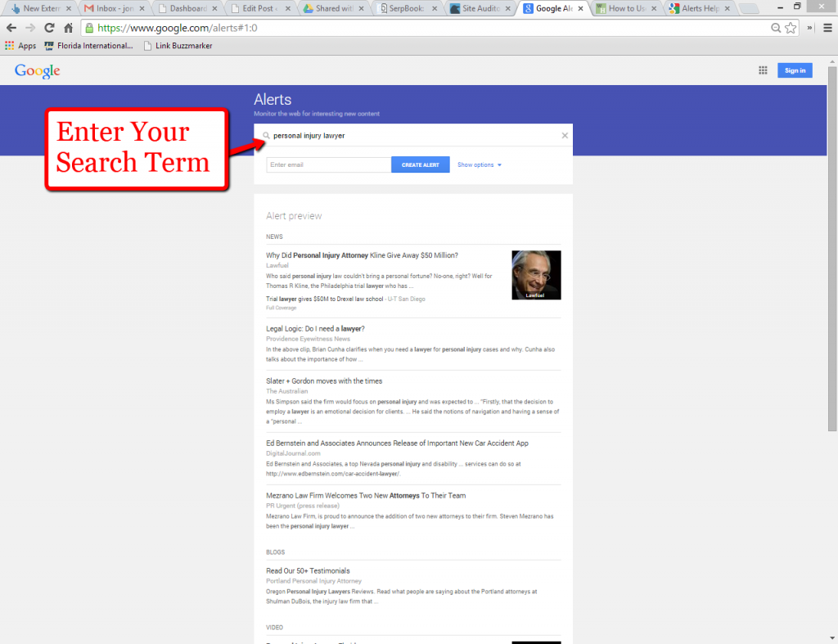Open the Apps bookmark shortcut
The height and width of the screenshot is (644, 838).
click(x=20, y=46)
